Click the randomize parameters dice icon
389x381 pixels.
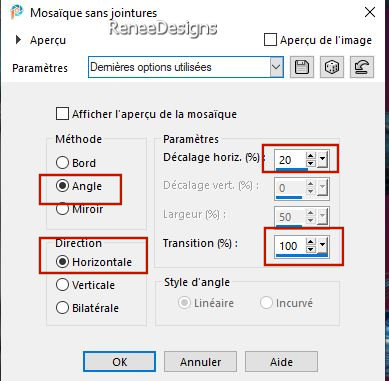coord(332,67)
